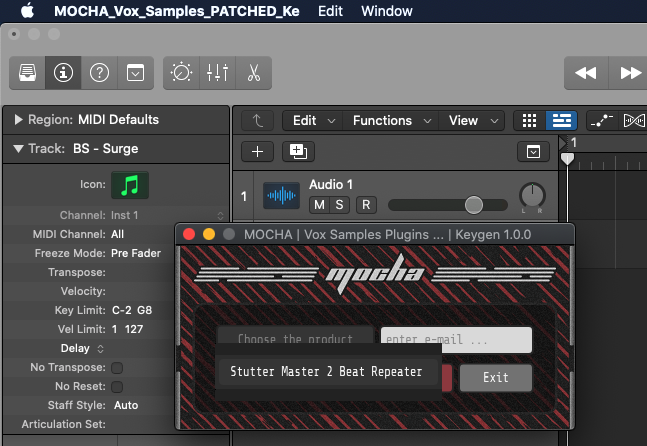Click the enter e-mail field

pyautogui.click(x=456, y=340)
